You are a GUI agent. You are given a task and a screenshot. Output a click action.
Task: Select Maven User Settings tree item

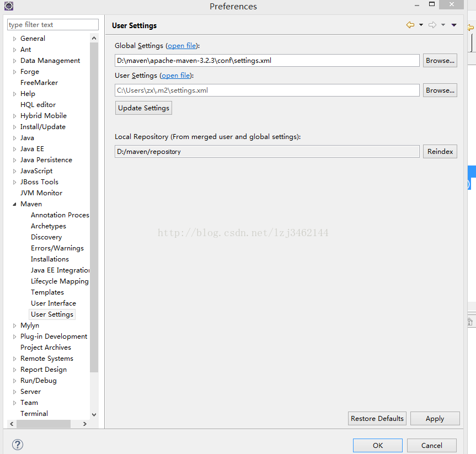(x=52, y=314)
